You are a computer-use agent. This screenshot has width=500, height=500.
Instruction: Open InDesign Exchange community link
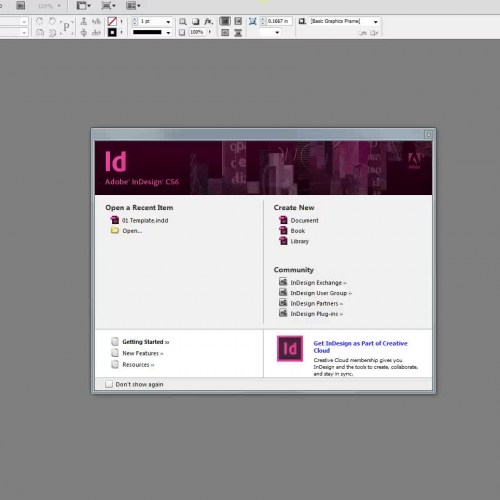point(318,283)
